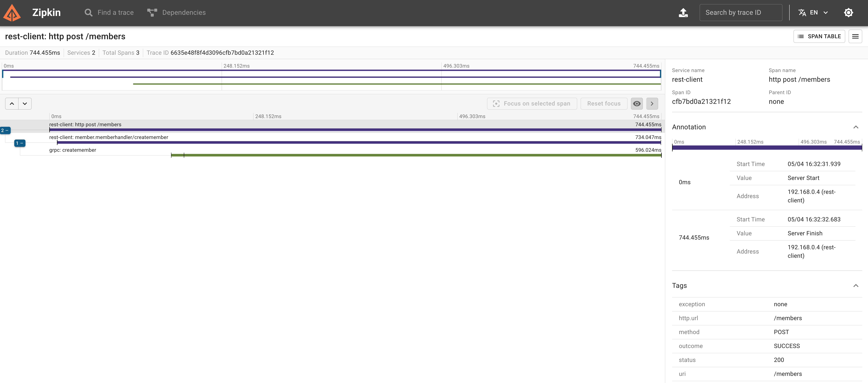
Task: Collapse the root span with the 2 badge
Action: (5, 130)
